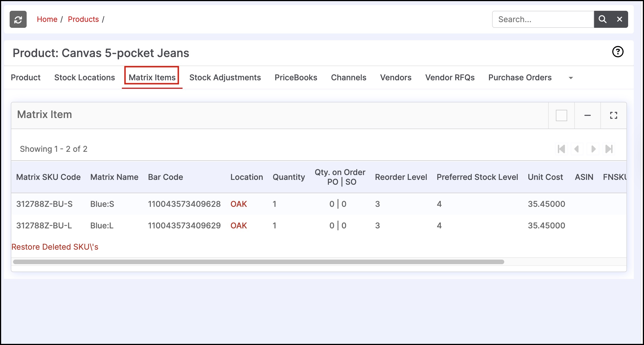Click the Quantity column header

coord(289,177)
